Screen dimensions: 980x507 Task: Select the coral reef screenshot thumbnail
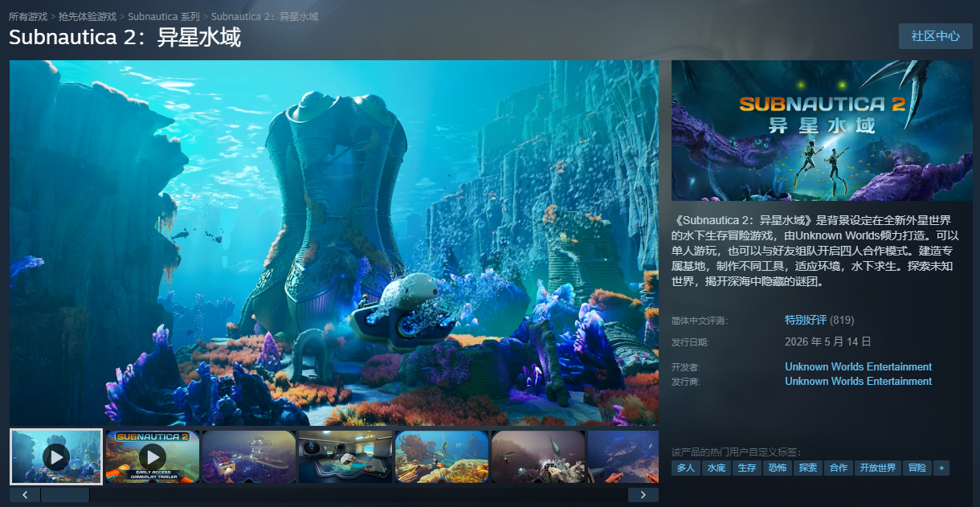[442, 456]
